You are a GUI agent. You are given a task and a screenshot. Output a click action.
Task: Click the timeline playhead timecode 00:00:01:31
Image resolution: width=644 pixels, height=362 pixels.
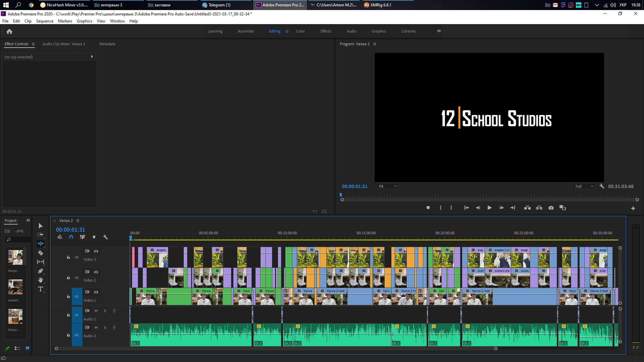pyautogui.click(x=70, y=230)
